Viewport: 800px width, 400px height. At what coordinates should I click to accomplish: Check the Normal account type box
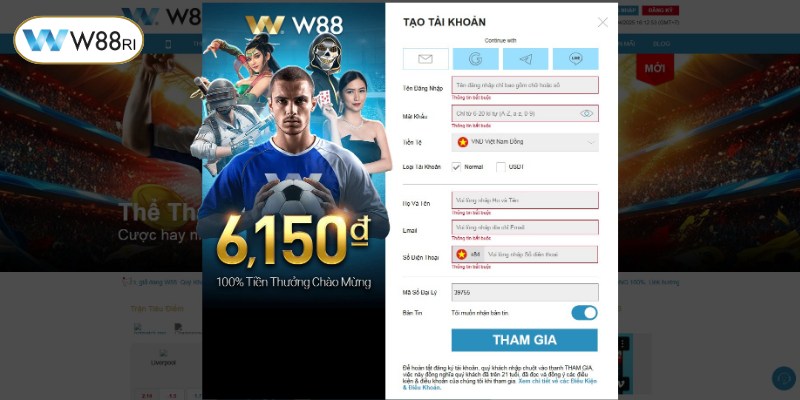pos(456,167)
